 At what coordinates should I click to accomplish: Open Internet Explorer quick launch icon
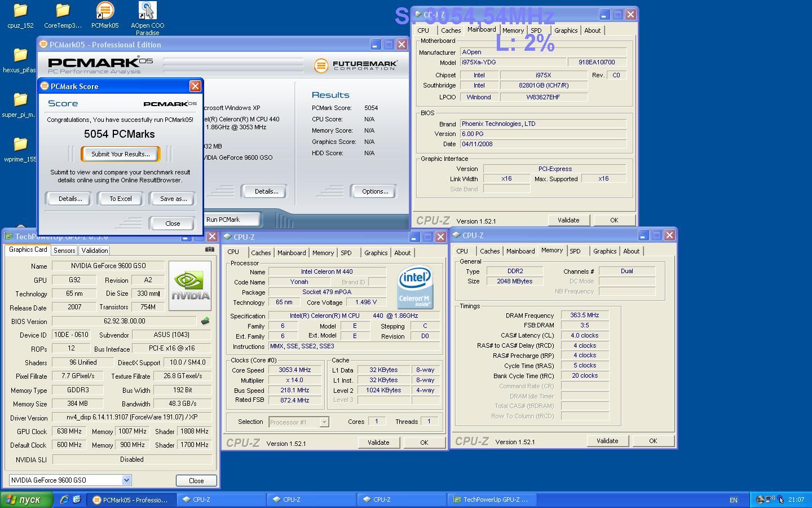pyautogui.click(x=64, y=500)
